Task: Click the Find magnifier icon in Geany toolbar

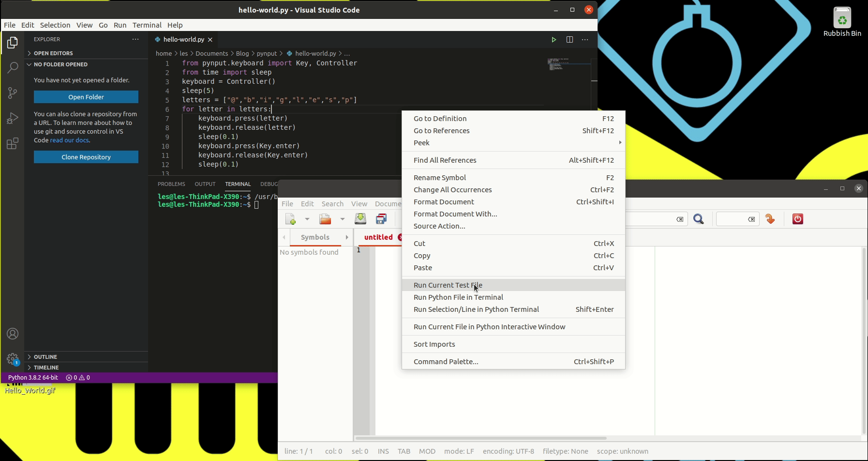Action: point(699,219)
